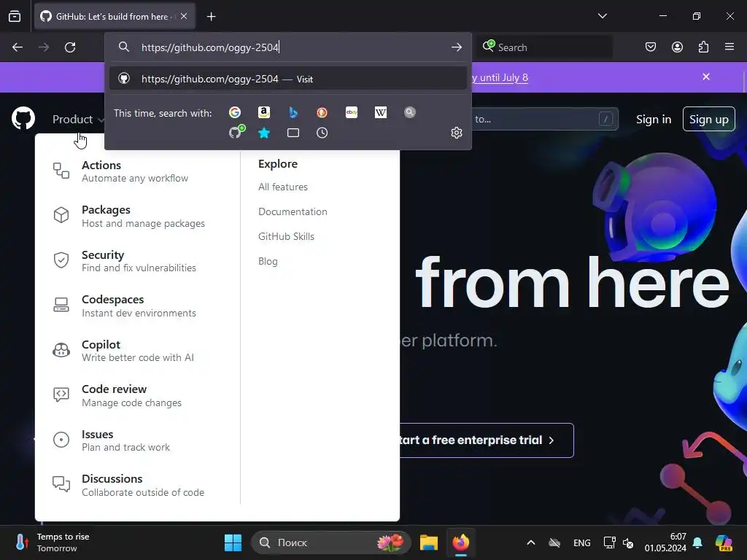The height and width of the screenshot is (560, 747).
Task: Open the Firefox application menu
Action: (729, 47)
